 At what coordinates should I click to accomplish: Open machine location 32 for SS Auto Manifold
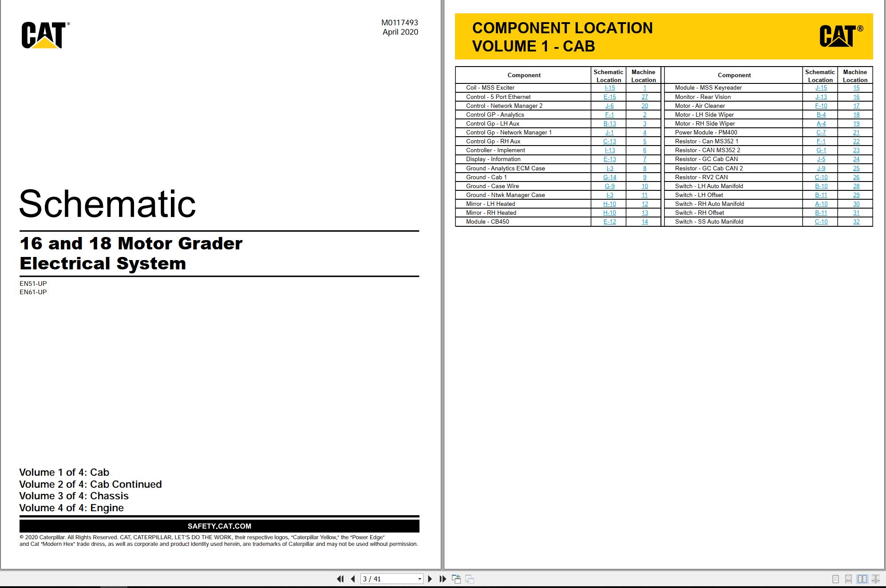coord(856,221)
